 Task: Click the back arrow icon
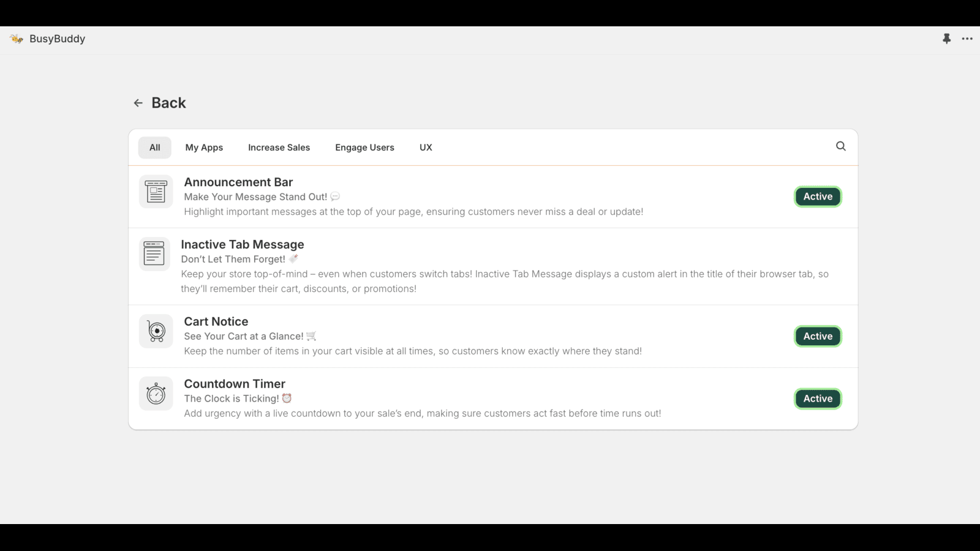[138, 102]
